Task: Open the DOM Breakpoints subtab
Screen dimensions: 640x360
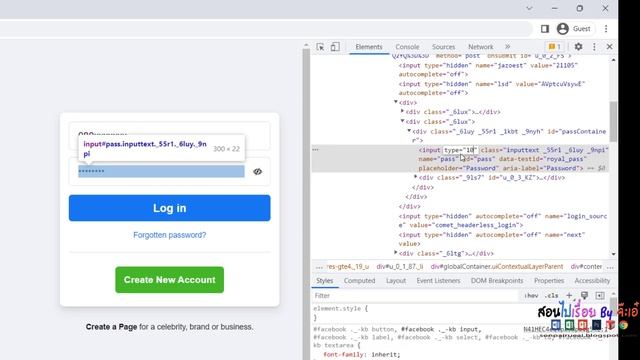Action: pos(497,281)
